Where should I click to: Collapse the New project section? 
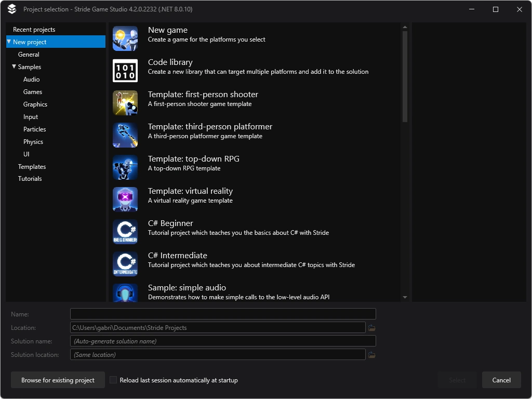pos(8,42)
